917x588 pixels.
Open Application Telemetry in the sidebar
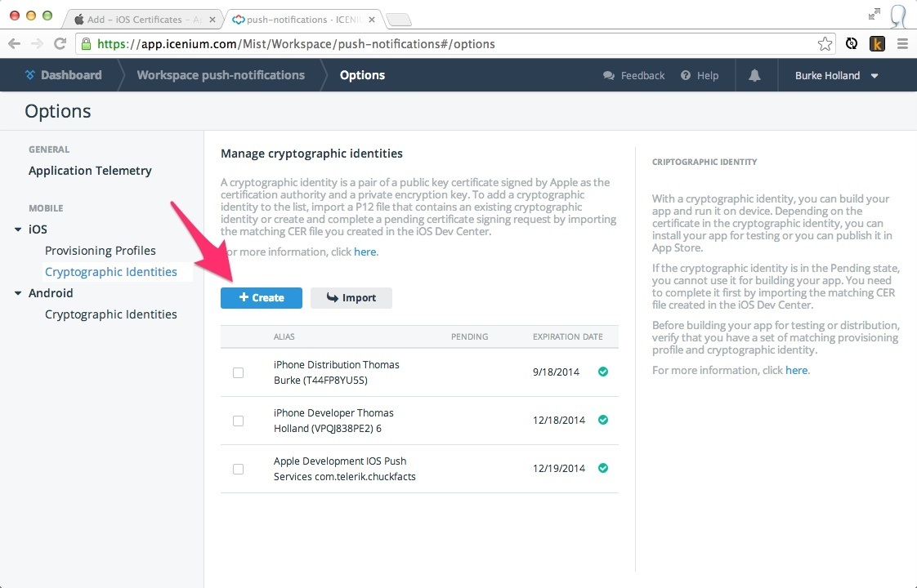[x=90, y=171]
